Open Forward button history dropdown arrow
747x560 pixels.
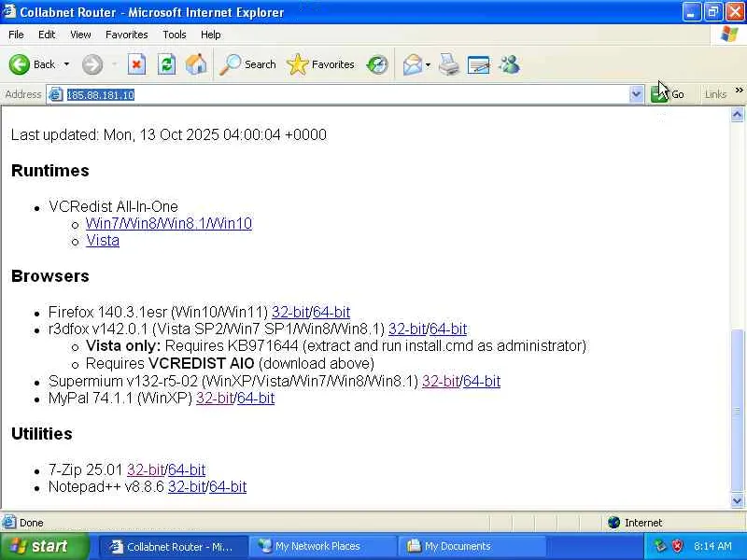coord(114,64)
